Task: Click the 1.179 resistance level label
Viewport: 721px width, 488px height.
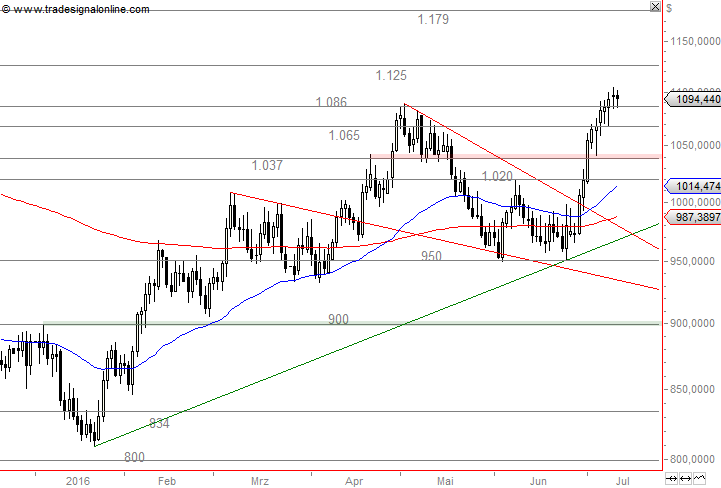Action: [x=433, y=20]
